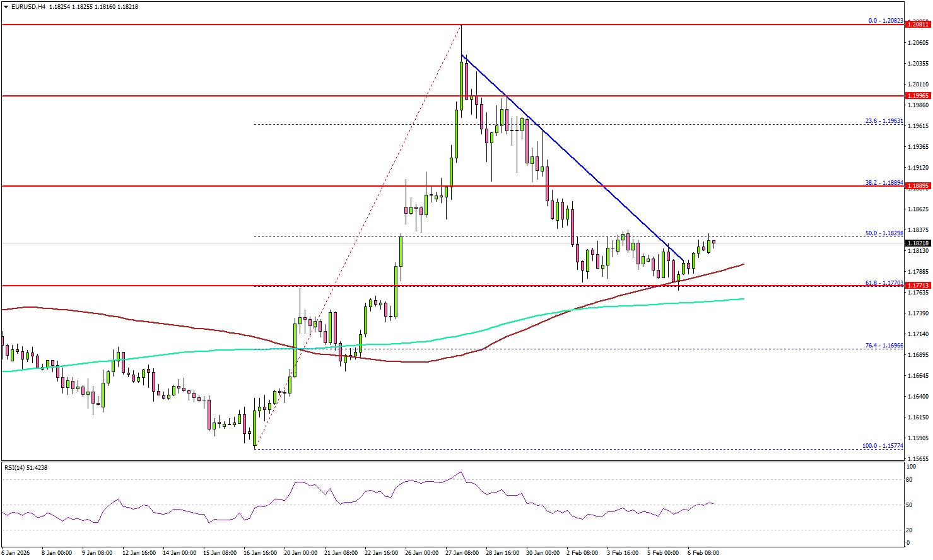Click the 27 Jan 08:00 time axis label
Screen dimensions: 933x560
click(462, 553)
